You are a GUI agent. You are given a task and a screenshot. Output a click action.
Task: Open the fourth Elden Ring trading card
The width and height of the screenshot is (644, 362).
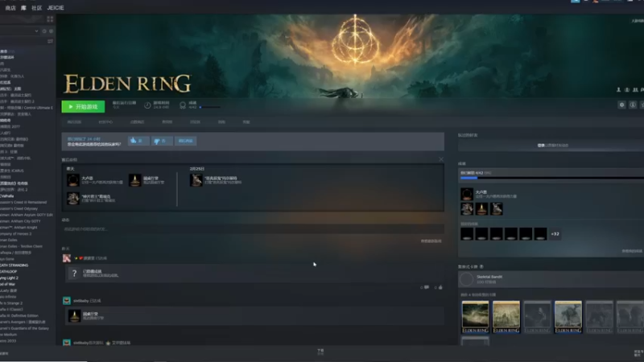[x=568, y=317]
